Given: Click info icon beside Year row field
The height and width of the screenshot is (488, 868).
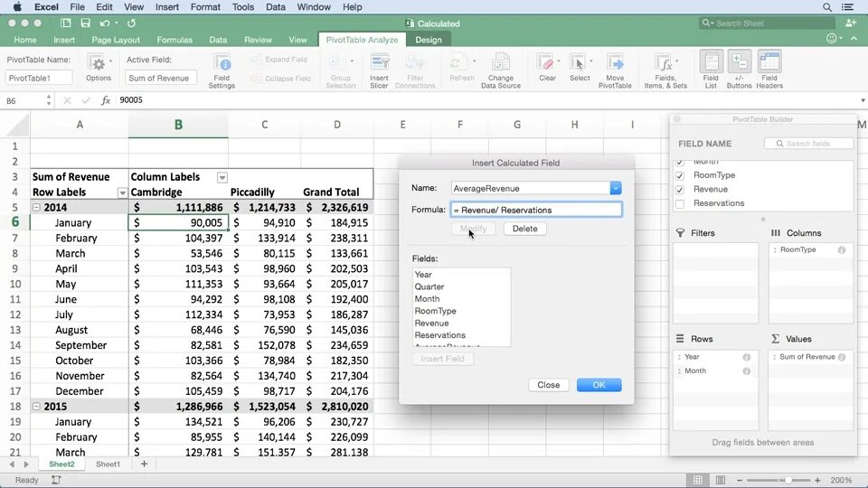Looking at the screenshot, I should 746,358.
